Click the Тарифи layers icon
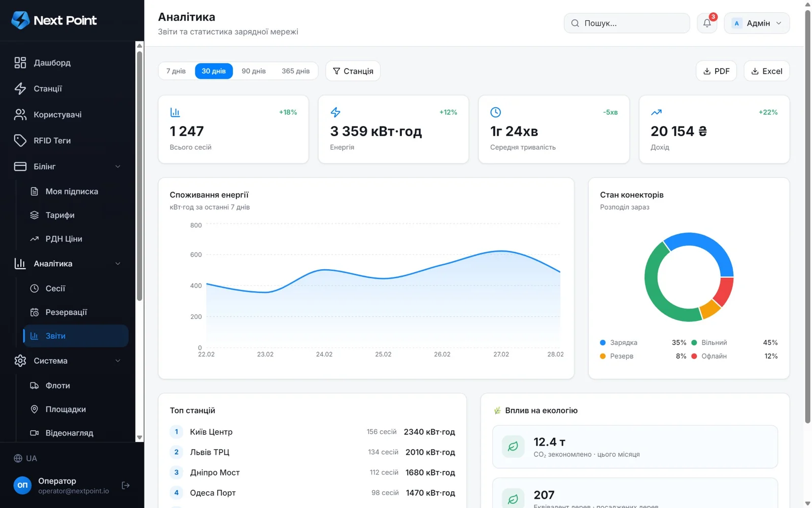This screenshot has height=508, width=812. tap(35, 215)
